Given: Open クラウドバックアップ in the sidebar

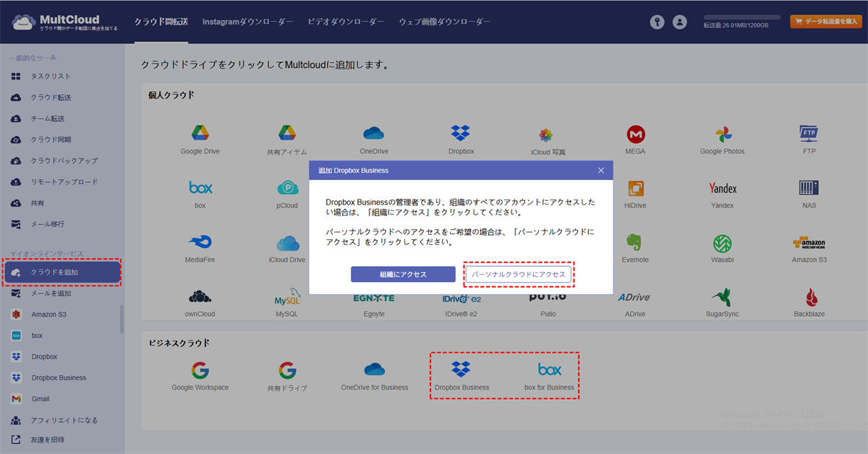Looking at the screenshot, I should [x=62, y=160].
